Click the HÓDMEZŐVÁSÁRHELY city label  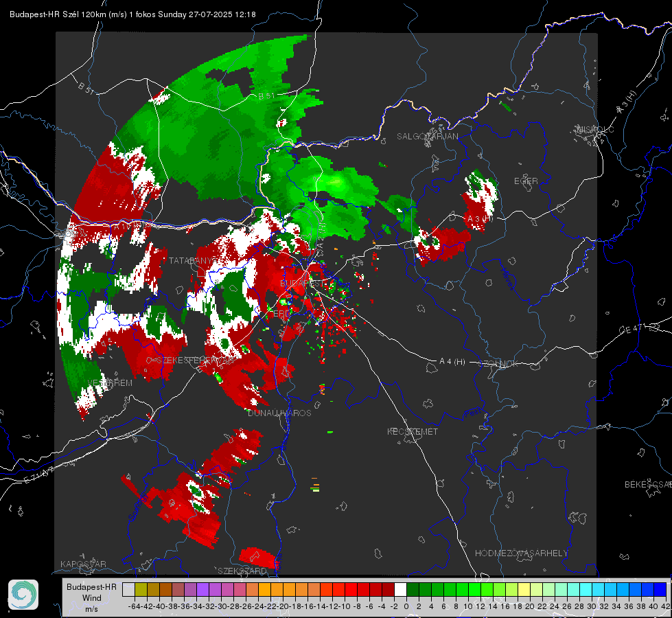click(522, 553)
